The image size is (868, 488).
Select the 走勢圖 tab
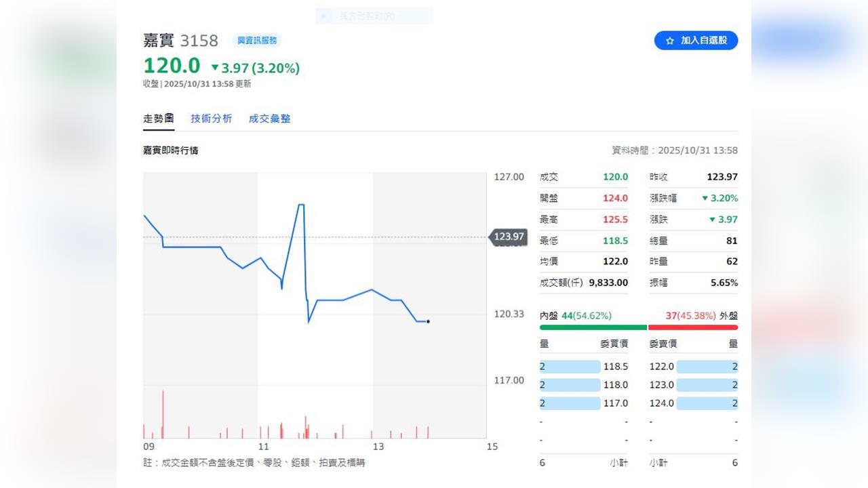[x=158, y=118]
